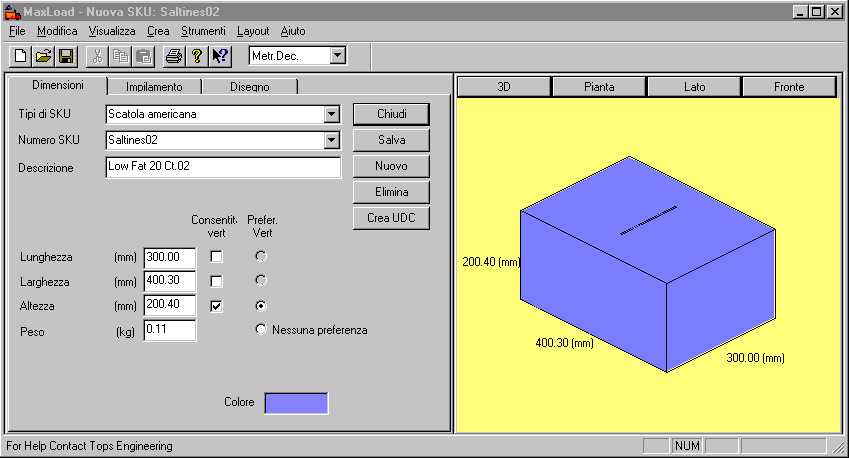Click the Lunghezza value field
Screen dimensions: 849x458
tap(170, 258)
